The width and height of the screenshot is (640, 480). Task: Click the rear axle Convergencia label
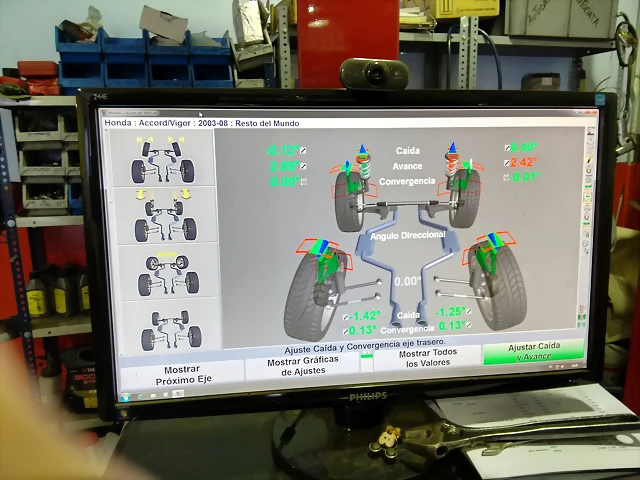coord(407,329)
